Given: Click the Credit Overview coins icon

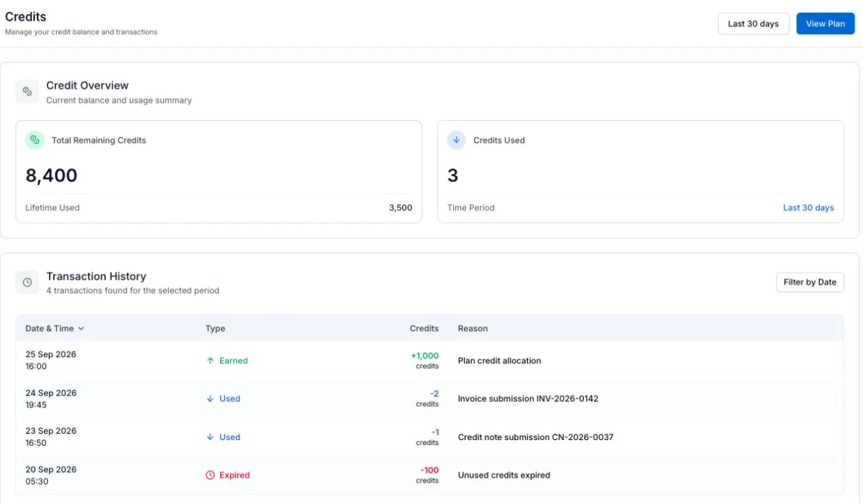Looking at the screenshot, I should coord(27,92).
